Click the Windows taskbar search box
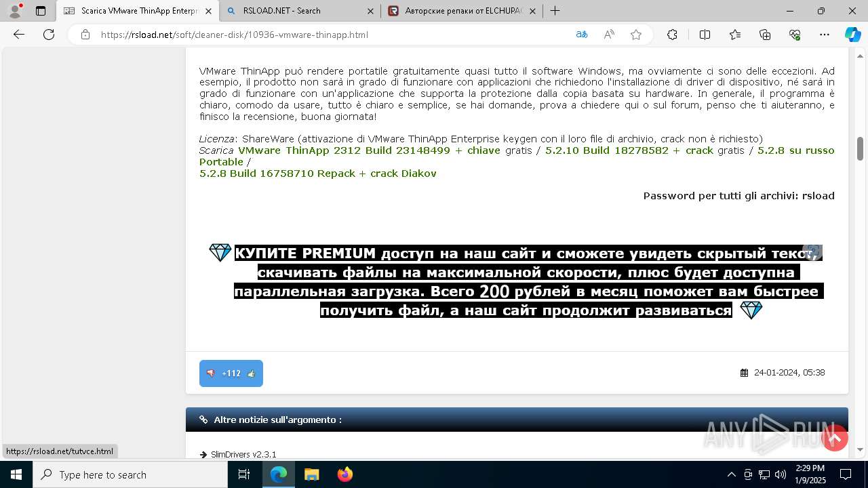The width and height of the screenshot is (868, 488). click(x=130, y=474)
